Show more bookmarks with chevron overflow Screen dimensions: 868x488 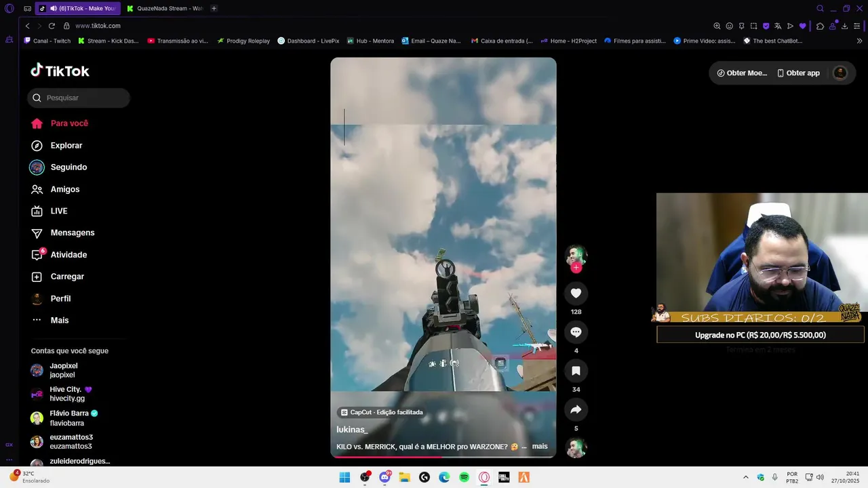pyautogui.click(x=859, y=41)
